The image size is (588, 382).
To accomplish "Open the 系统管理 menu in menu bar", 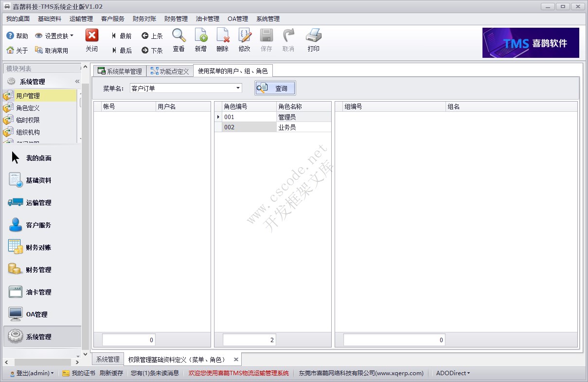I will (268, 19).
